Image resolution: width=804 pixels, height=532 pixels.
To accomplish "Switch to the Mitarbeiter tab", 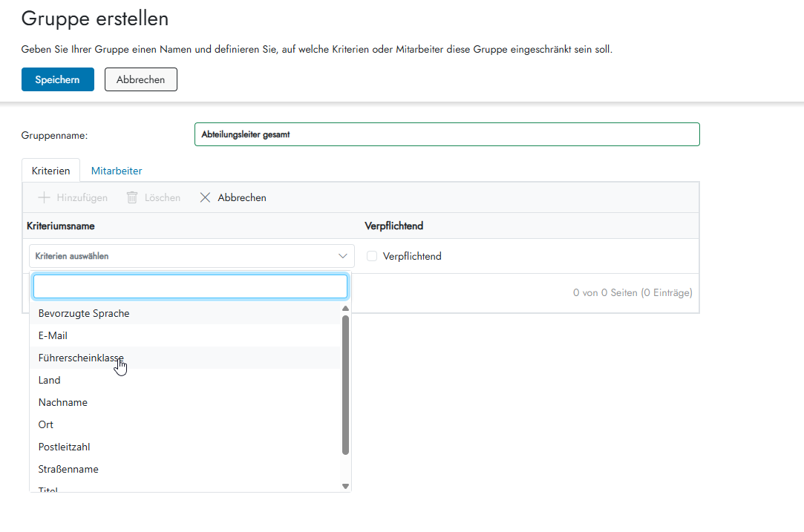I will [x=117, y=171].
